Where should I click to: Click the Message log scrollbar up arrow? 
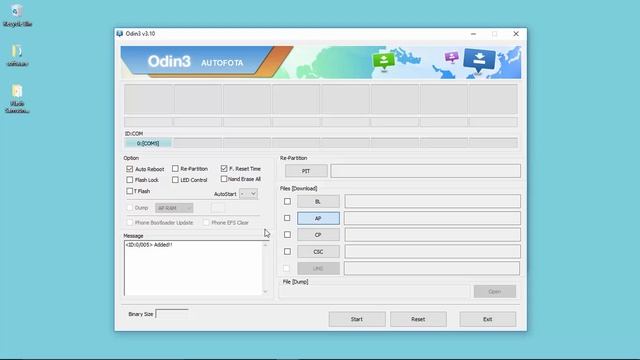(265, 245)
